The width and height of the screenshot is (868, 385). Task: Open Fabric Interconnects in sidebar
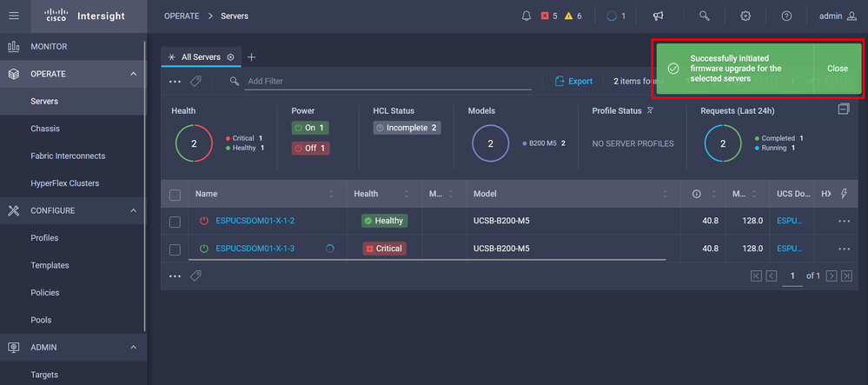pos(68,156)
